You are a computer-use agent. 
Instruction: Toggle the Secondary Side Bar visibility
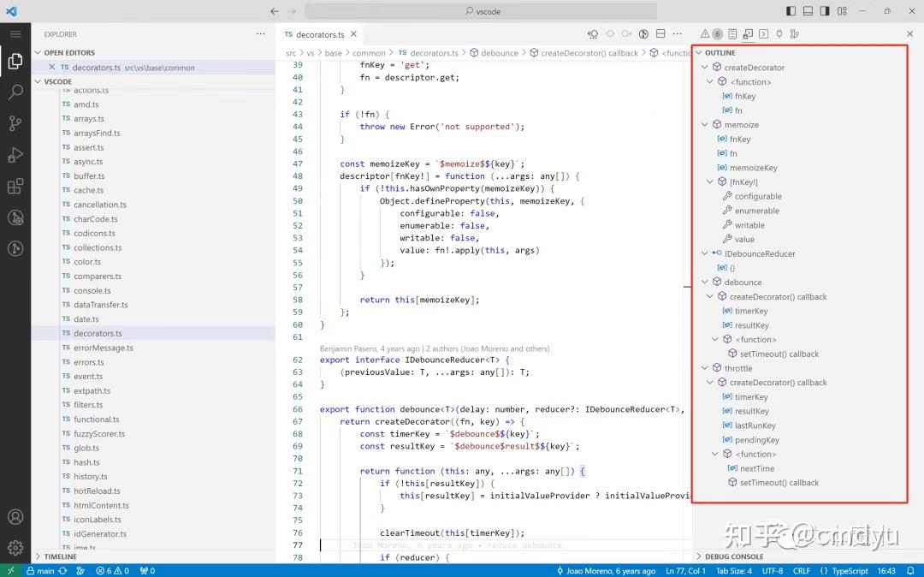825,10
